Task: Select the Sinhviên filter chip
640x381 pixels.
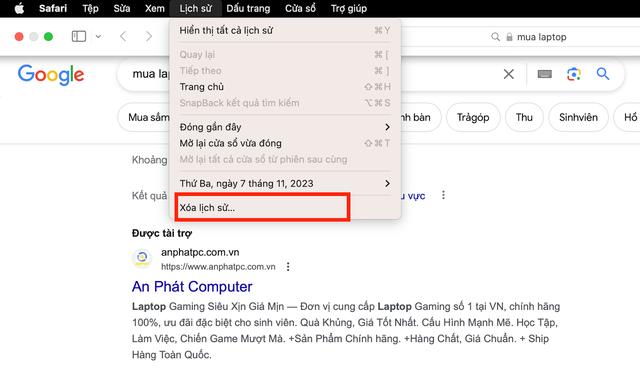Action: (578, 117)
